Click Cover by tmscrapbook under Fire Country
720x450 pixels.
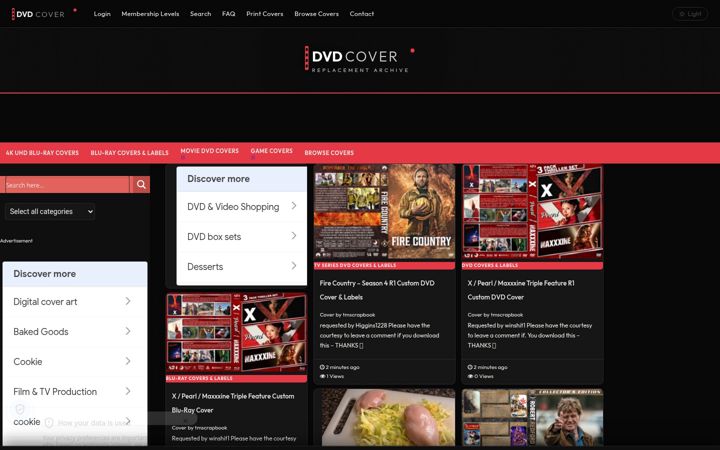click(x=347, y=315)
